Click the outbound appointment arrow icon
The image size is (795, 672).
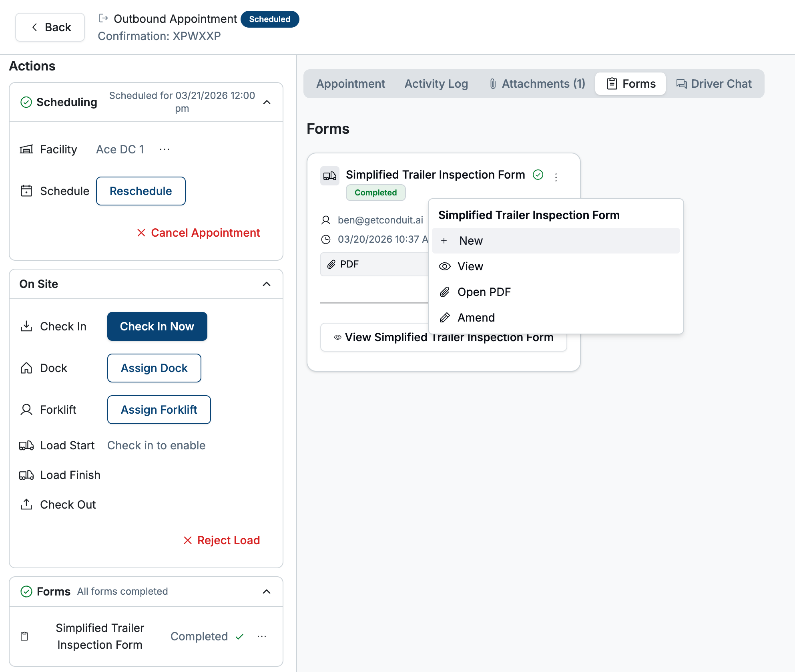pyautogui.click(x=104, y=18)
